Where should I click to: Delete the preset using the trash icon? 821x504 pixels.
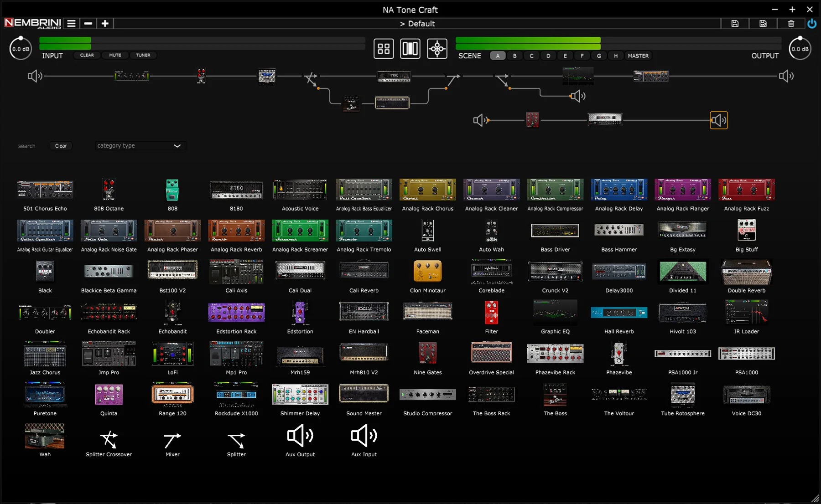pyautogui.click(x=791, y=23)
